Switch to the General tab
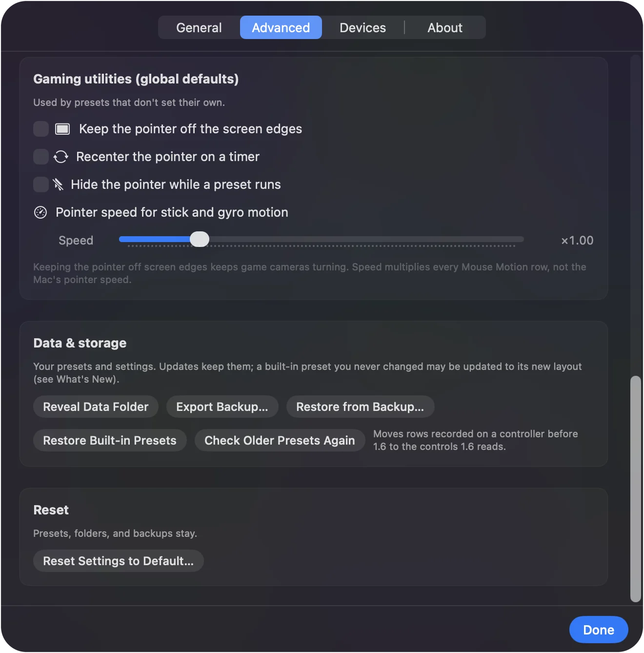Screen dimensions: 644x653 click(199, 27)
